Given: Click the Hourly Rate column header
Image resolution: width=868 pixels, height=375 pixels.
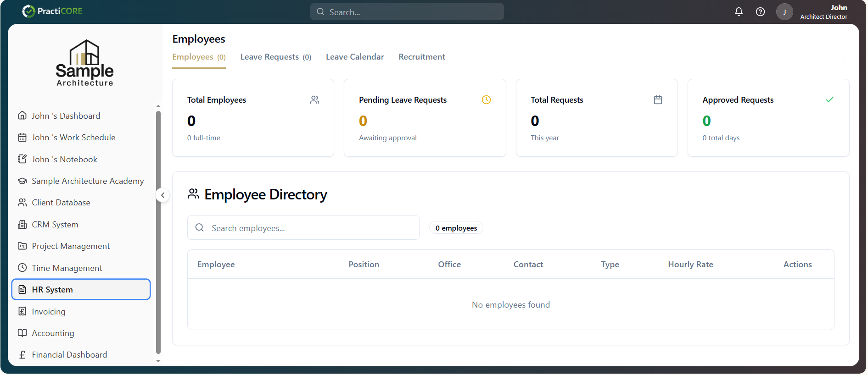Looking at the screenshot, I should pos(691,265).
